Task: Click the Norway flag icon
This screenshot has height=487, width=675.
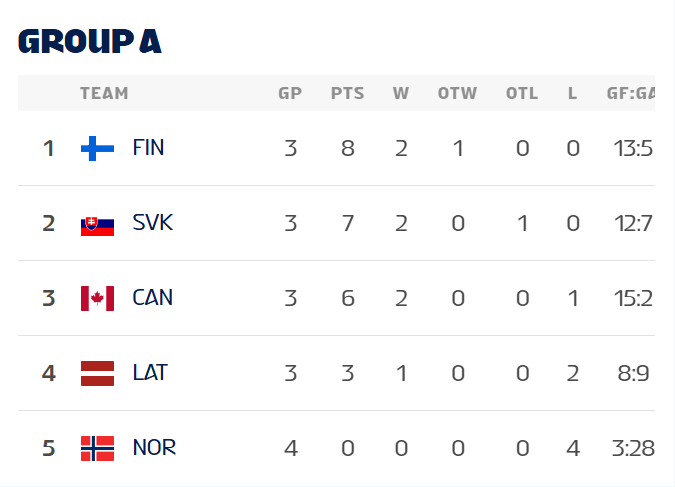Action: pyautogui.click(x=97, y=448)
